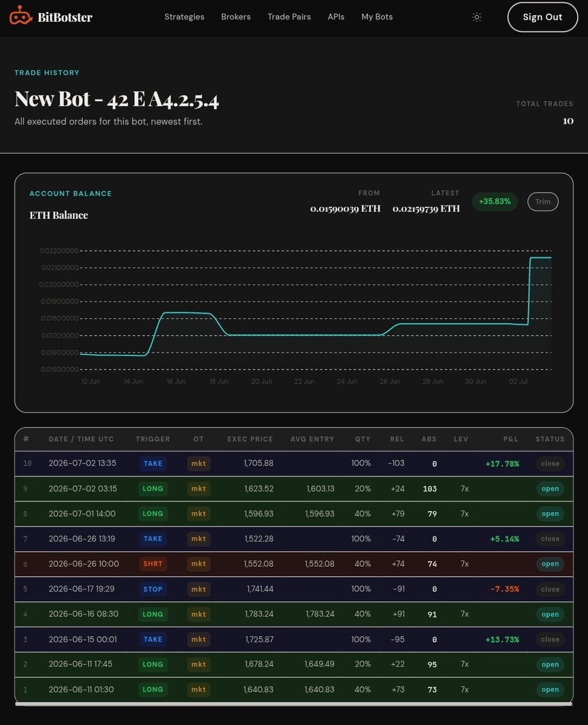Viewport: 588px width, 725px height.
Task: Click the DATE / TIME UTC column header
Action: tap(81, 439)
